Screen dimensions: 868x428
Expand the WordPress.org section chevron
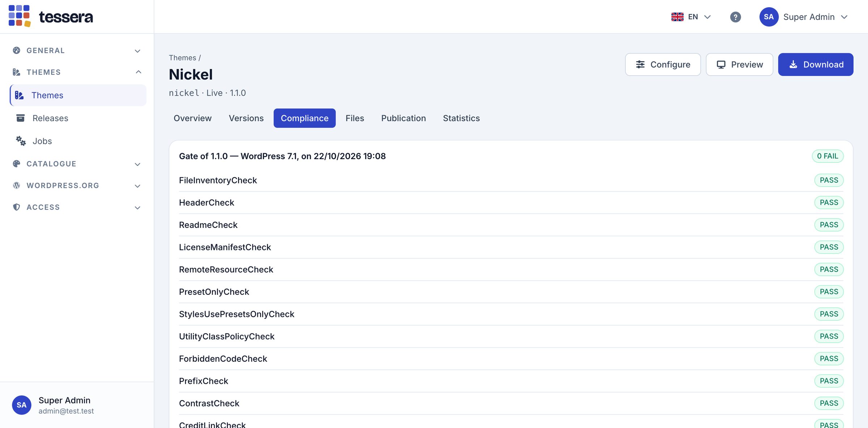[137, 186]
